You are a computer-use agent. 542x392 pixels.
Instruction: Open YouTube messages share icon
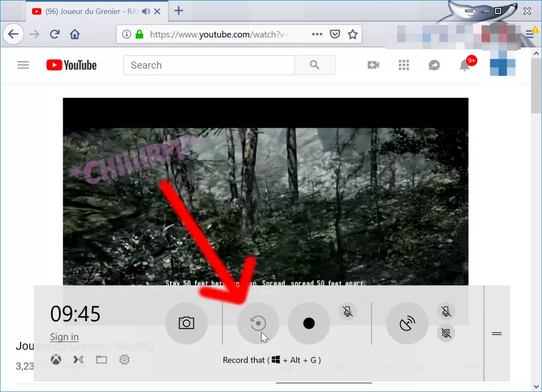tap(434, 65)
